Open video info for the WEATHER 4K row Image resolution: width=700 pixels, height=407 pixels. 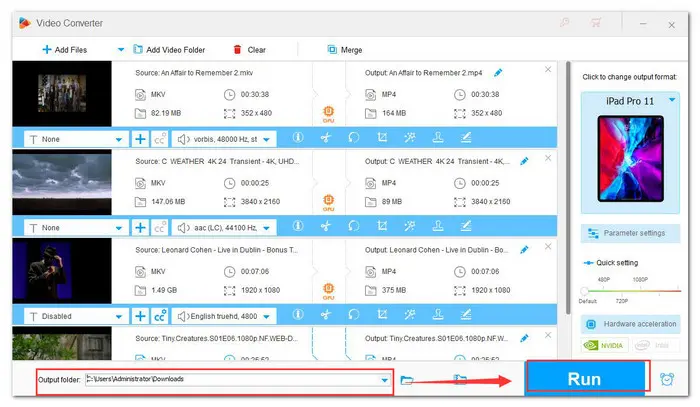(x=298, y=226)
